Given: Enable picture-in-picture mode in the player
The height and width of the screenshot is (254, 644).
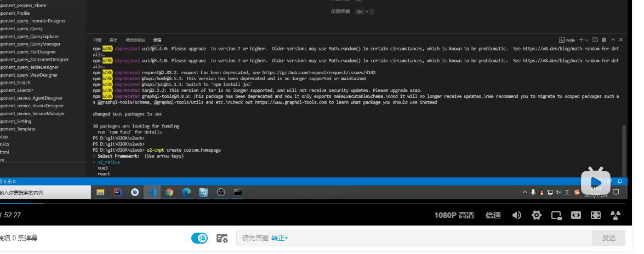Looking at the screenshot, I should pyautogui.click(x=556, y=215).
